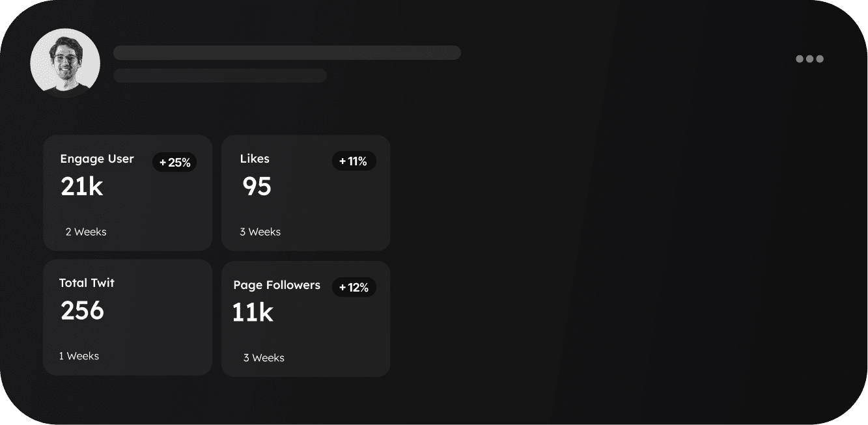
Task: Click the profile avatar photo
Action: pos(65,63)
